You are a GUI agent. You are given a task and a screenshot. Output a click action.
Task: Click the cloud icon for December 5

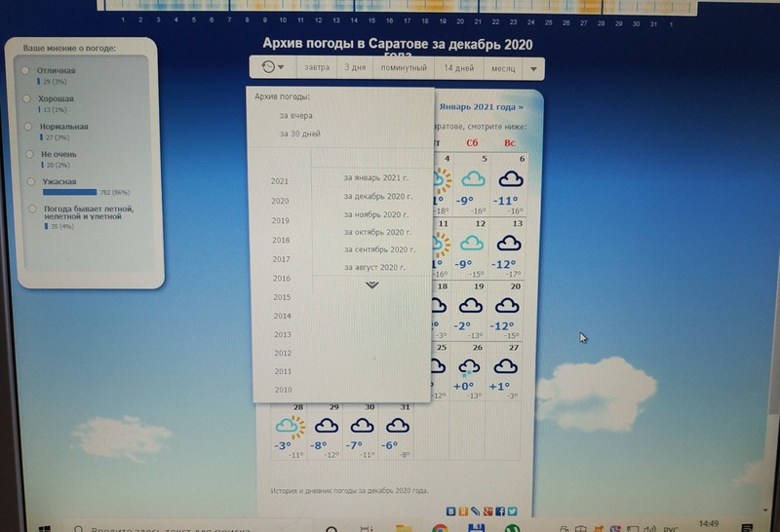click(x=473, y=178)
